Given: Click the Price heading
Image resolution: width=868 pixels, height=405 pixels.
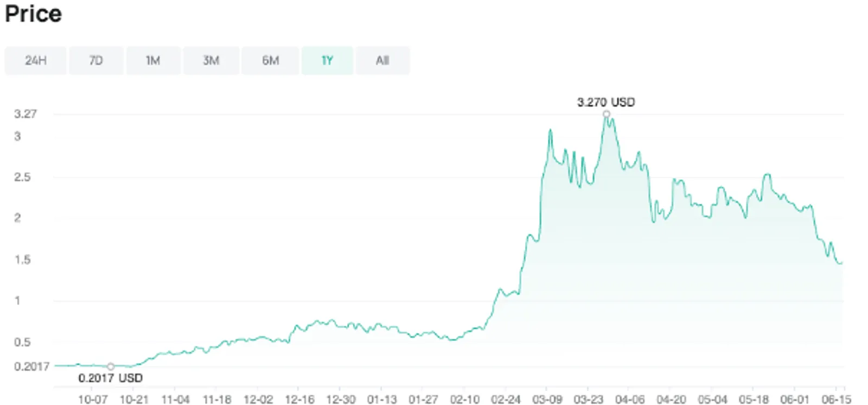Looking at the screenshot, I should click(x=33, y=14).
